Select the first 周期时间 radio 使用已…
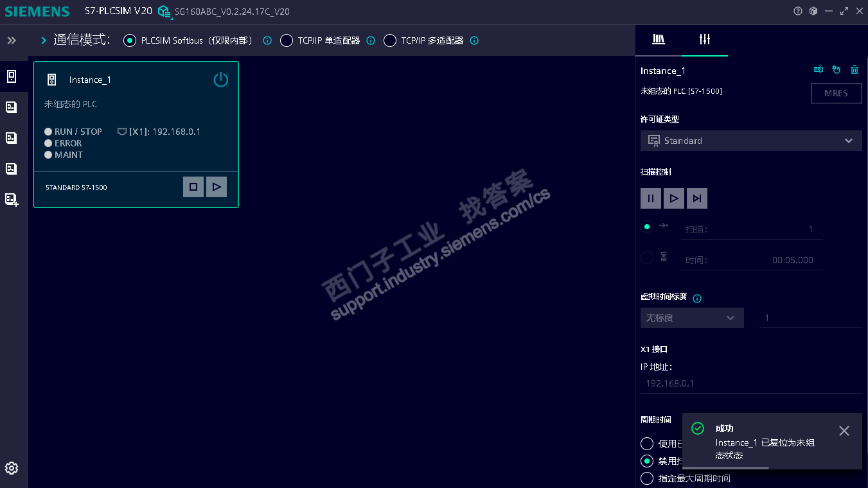 tap(647, 444)
